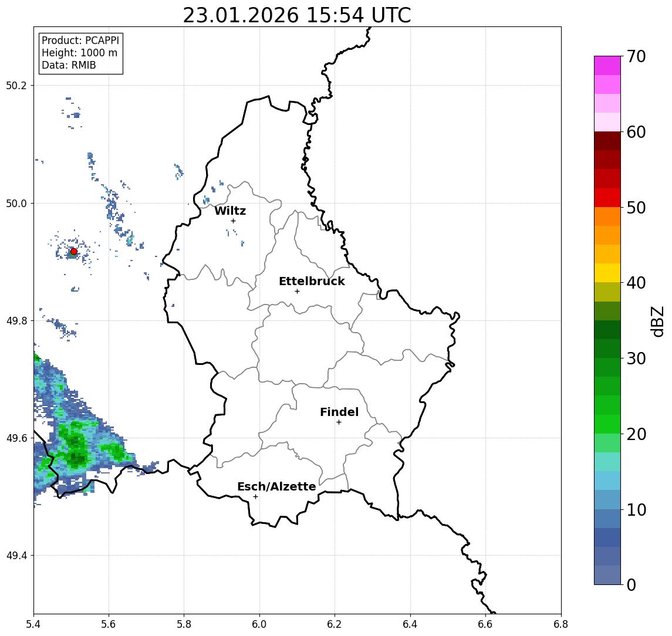Click the 'Product: PCAPPI' legend line
Image resolution: width=672 pixels, height=636 pixels.
(80, 40)
